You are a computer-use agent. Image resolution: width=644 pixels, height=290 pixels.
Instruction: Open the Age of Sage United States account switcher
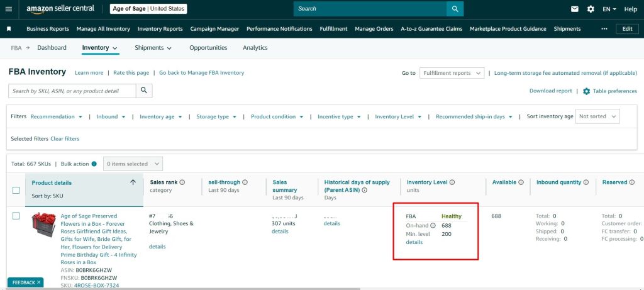click(x=148, y=9)
